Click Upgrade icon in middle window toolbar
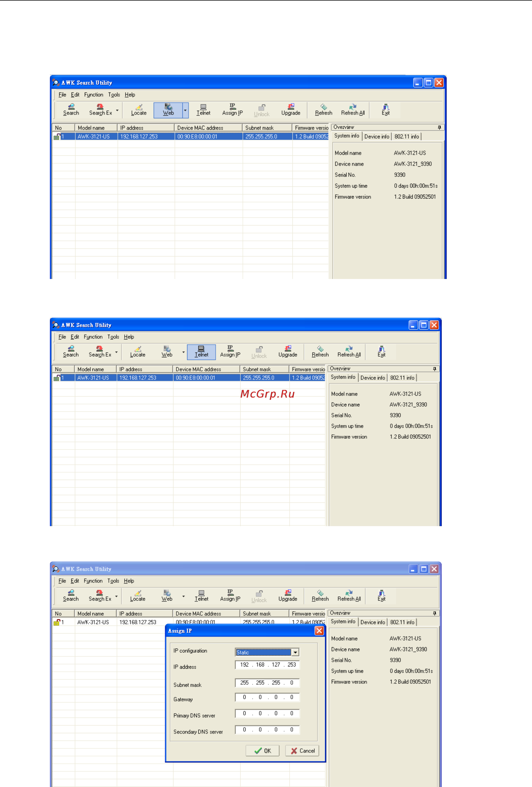Image resolution: width=532 pixels, height=787 pixels. [x=288, y=351]
